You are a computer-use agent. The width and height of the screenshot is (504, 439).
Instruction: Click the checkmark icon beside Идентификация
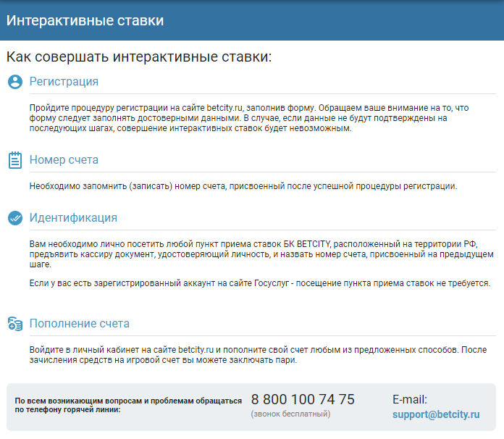[x=15, y=218]
